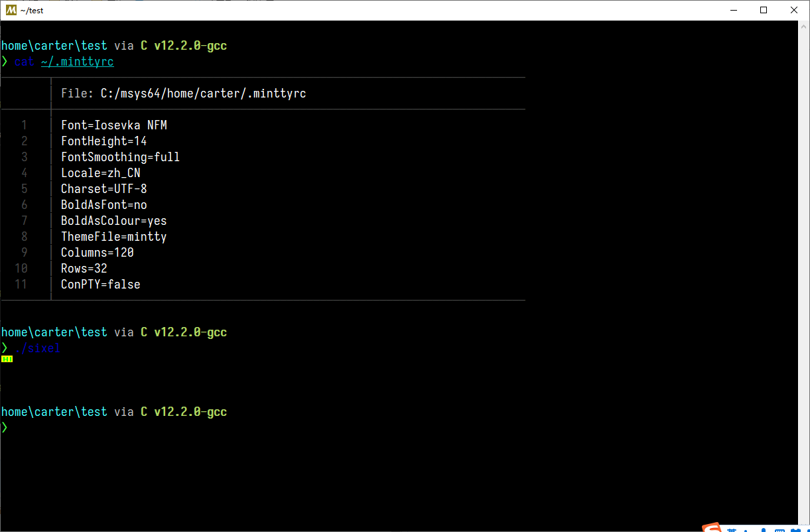The width and height of the screenshot is (810, 532).
Task: Minimize the mintty terminal window
Action: pyautogui.click(x=734, y=10)
